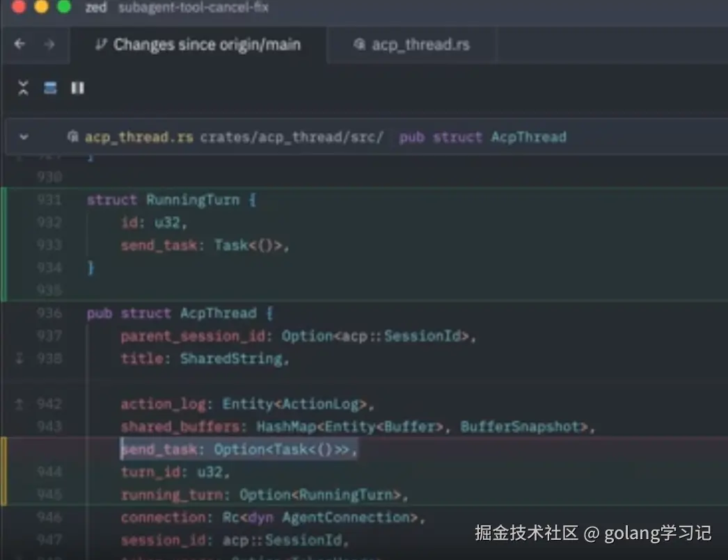Viewport: 728px width, 560px height.
Task: Click deleted line 'send_task: Option<Task<()>>,'
Action: [239, 449]
